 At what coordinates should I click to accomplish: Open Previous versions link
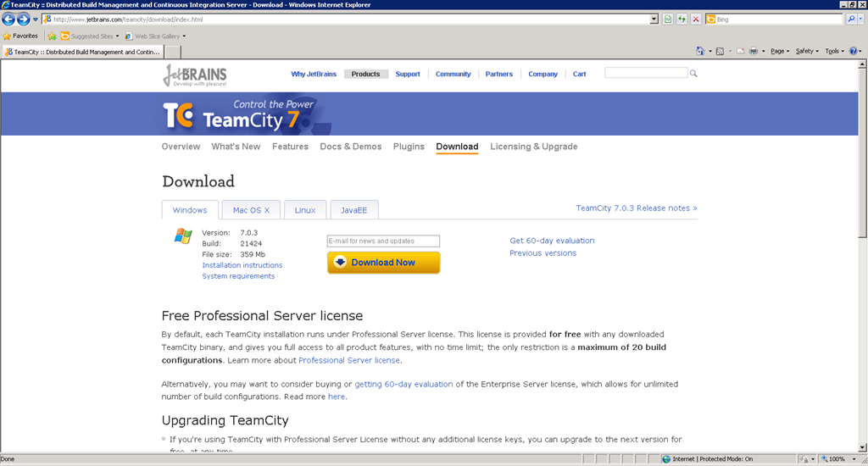coord(542,253)
